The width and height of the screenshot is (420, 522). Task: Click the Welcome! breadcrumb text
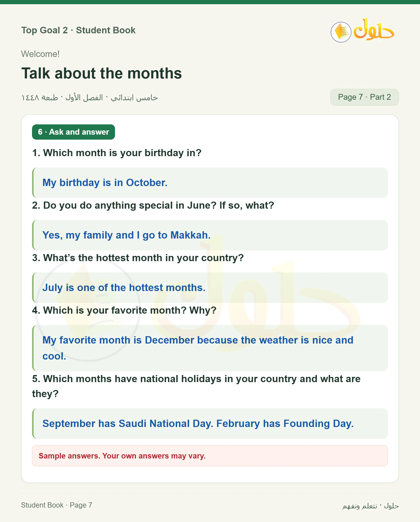(40, 54)
